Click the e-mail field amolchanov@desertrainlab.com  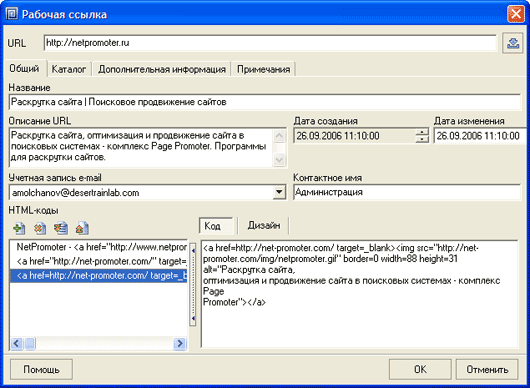coord(141,193)
